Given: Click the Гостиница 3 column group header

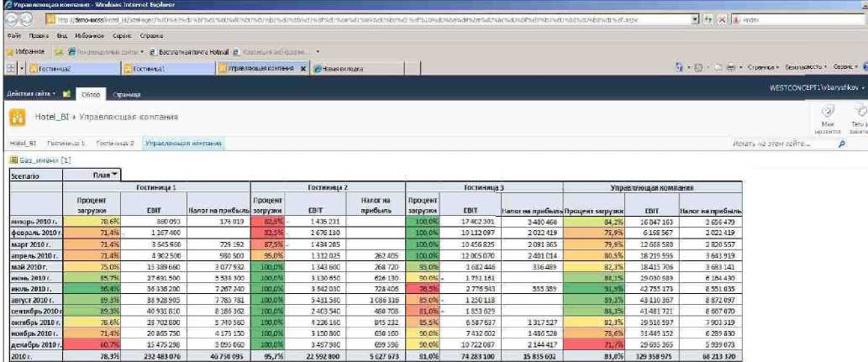Looking at the screenshot, I should click(x=484, y=188).
